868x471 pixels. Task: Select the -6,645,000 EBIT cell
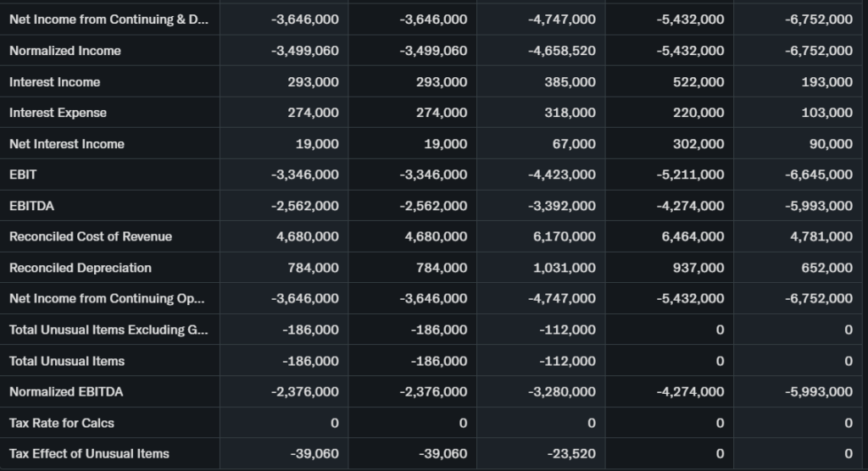[x=821, y=175]
